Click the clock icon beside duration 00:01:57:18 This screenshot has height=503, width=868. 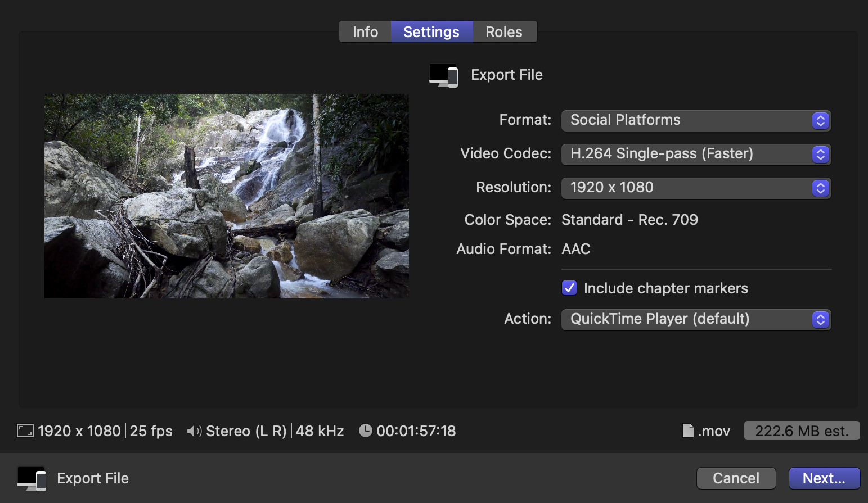366,431
